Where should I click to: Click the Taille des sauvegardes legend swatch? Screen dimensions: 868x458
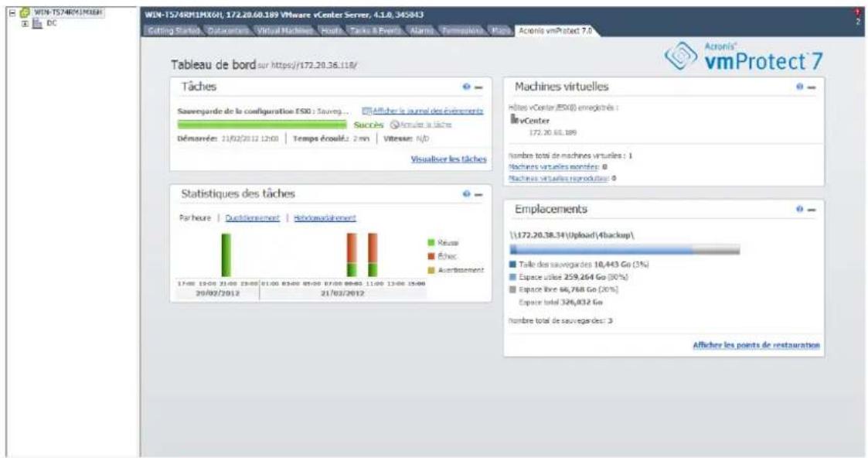pos(512,265)
